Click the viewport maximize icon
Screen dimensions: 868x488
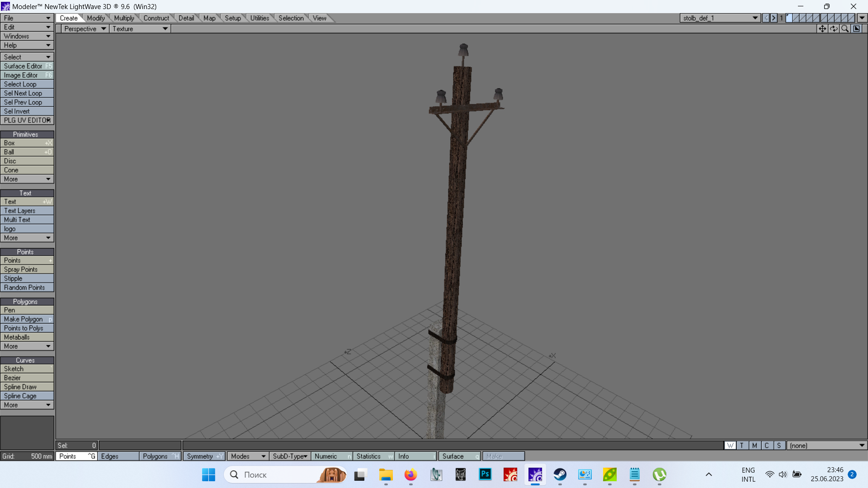point(856,28)
